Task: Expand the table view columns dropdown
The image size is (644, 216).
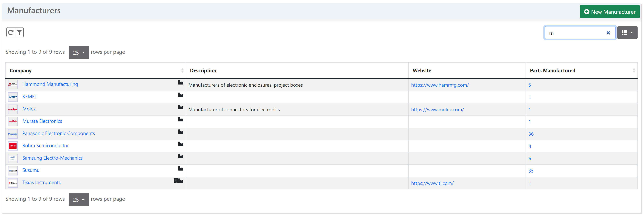Action: pos(627,33)
